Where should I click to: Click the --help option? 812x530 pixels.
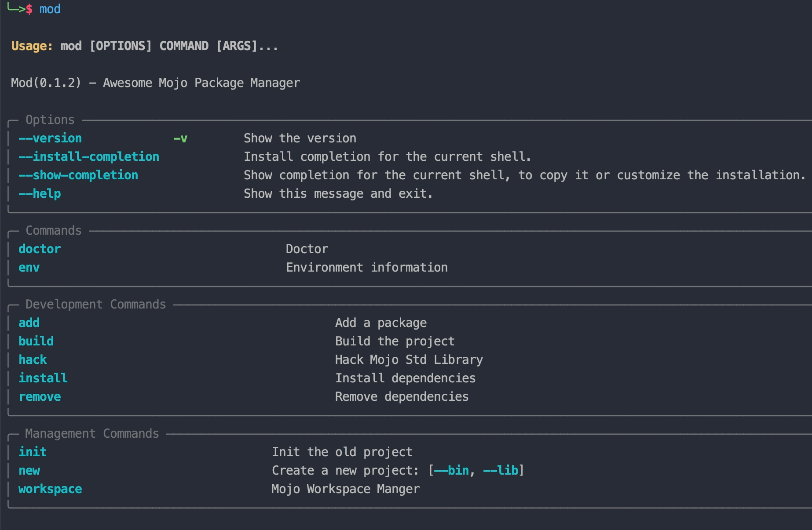click(40, 194)
